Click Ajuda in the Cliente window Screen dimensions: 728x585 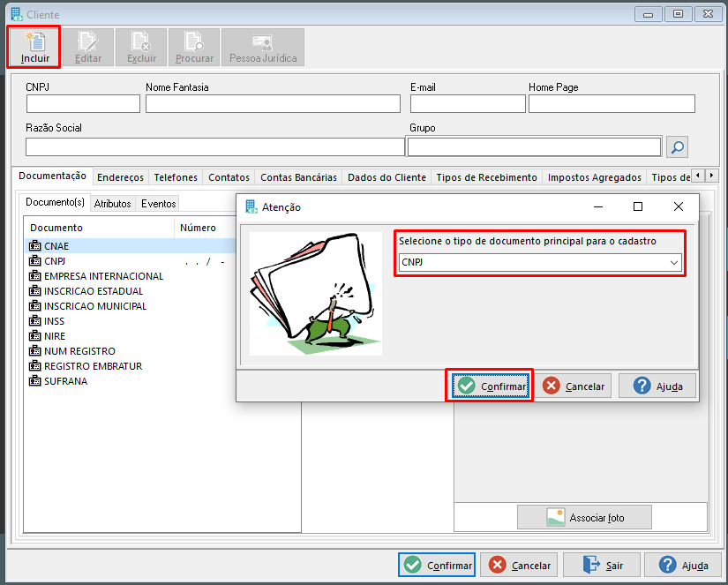coord(683,565)
